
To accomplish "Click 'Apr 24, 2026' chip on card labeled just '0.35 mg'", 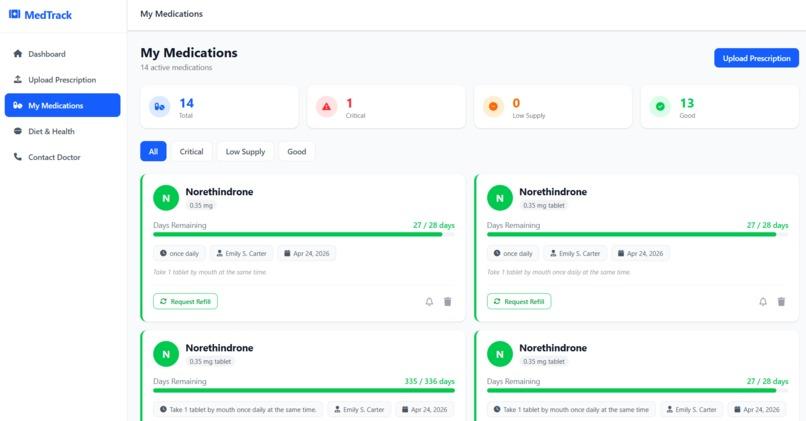I will click(307, 253).
